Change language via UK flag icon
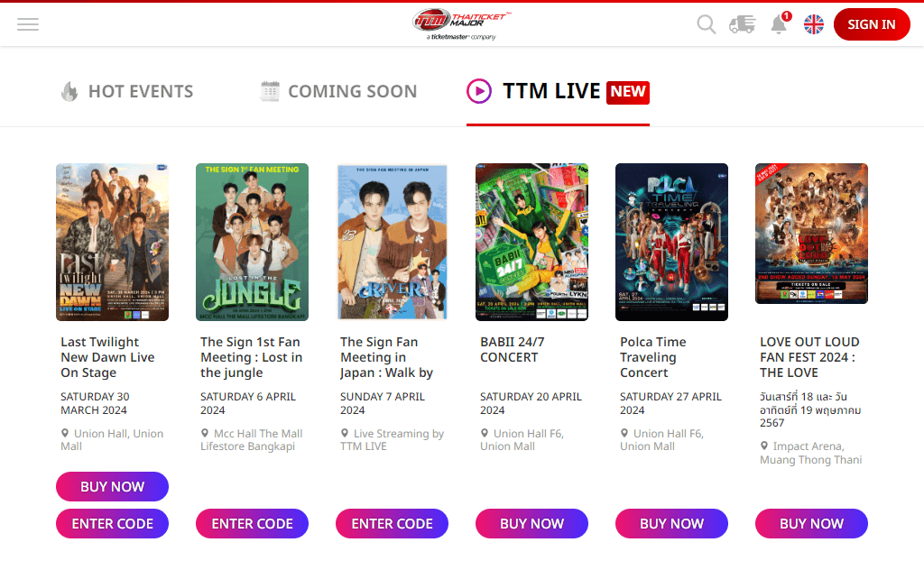The image size is (924, 570). coord(814,24)
